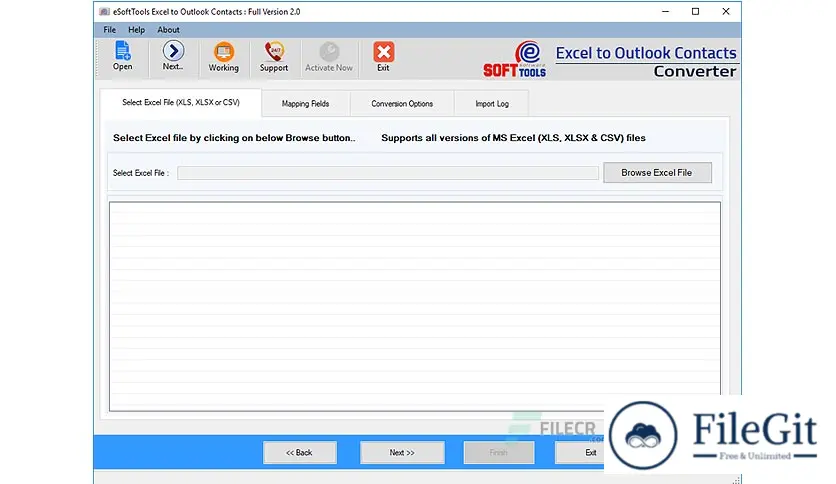Click the greyed-out Finish button
Image resolution: width=836 pixels, height=484 pixels.
[499, 453]
